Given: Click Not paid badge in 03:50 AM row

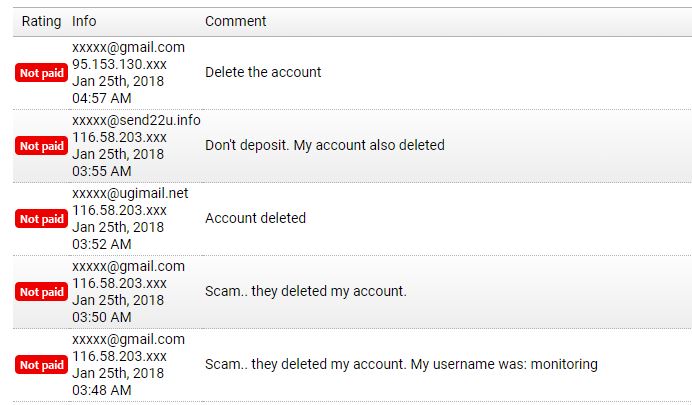Looking at the screenshot, I should pos(41,292).
